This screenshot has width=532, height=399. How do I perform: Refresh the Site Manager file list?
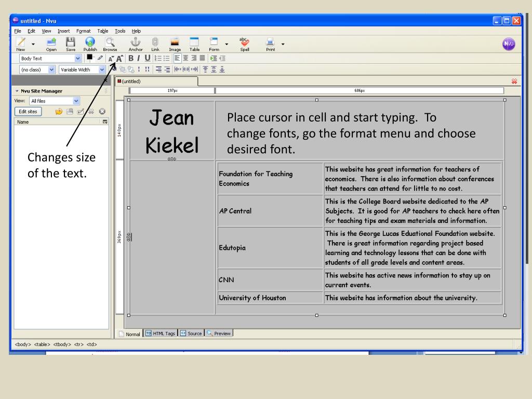tap(59, 111)
